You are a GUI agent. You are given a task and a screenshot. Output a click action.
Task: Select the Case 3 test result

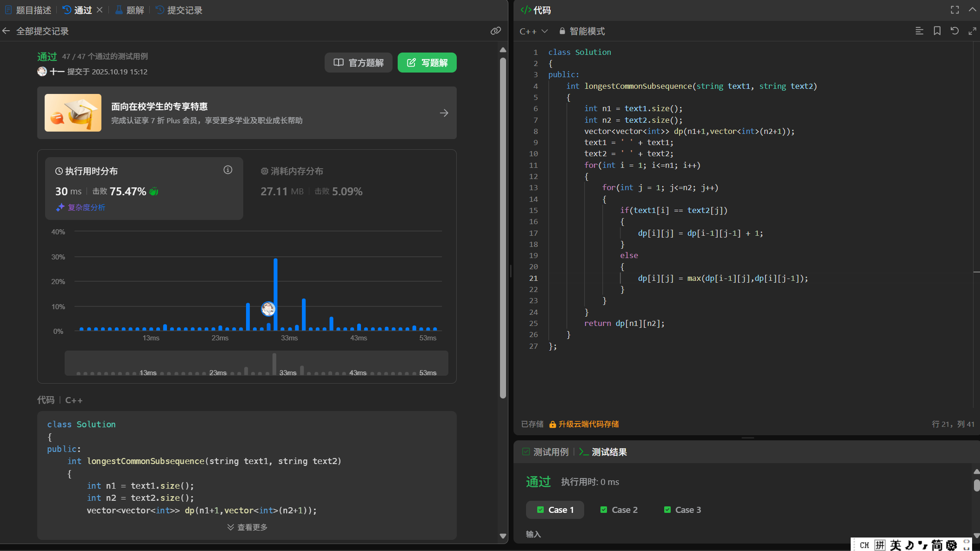point(682,510)
